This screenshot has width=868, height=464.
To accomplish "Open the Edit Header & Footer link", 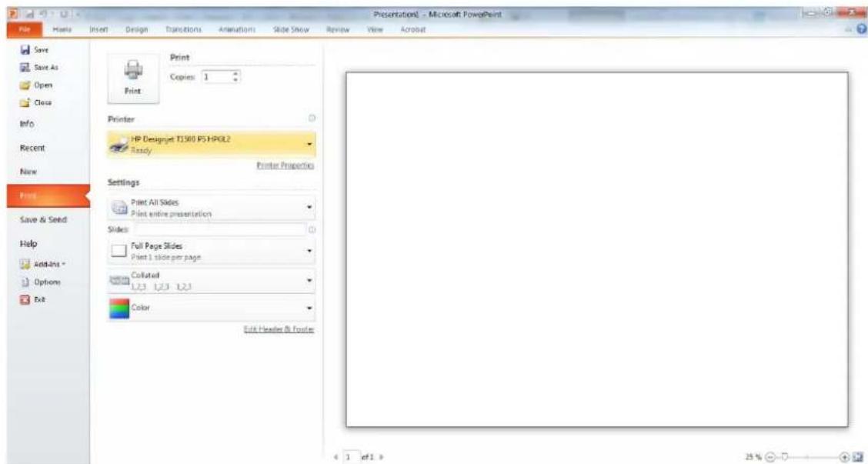I will (x=279, y=329).
